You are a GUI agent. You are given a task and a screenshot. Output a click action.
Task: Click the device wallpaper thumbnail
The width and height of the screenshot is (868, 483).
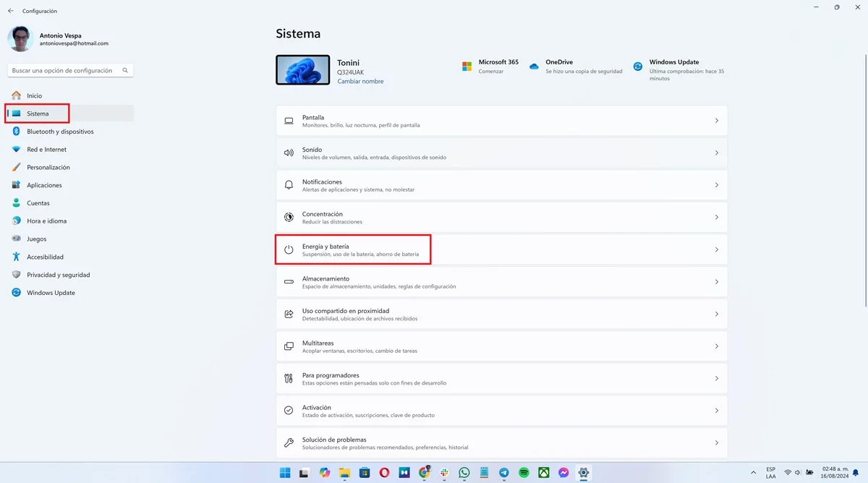click(303, 71)
